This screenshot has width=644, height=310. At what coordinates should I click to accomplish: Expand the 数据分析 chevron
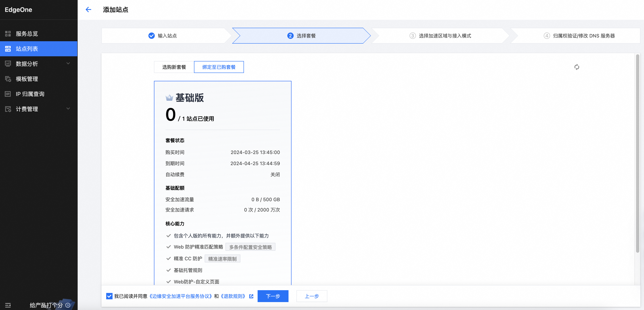tap(68, 63)
